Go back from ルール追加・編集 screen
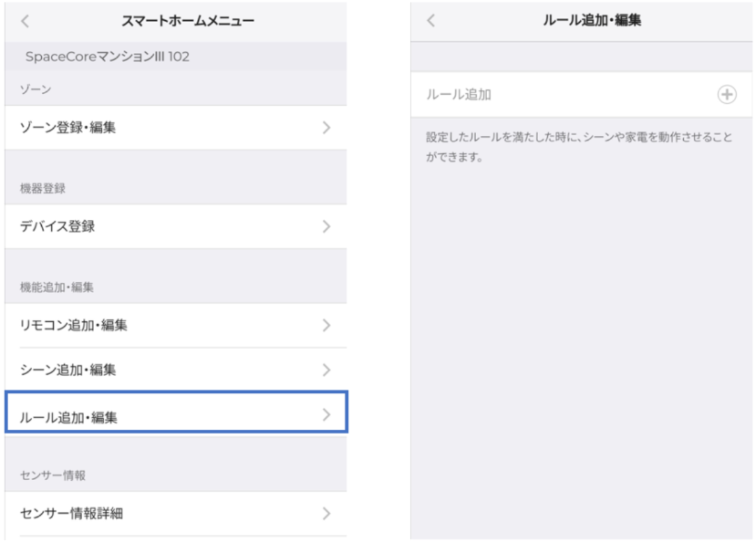The height and width of the screenshot is (543, 756). (x=431, y=20)
